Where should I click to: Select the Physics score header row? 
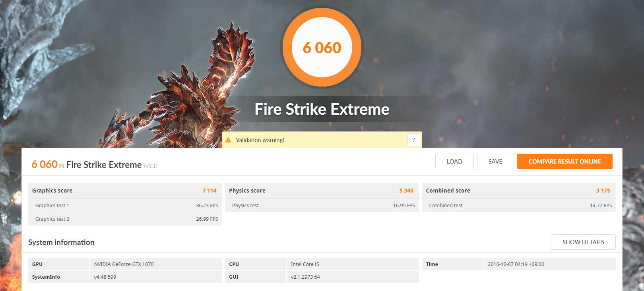(x=322, y=191)
